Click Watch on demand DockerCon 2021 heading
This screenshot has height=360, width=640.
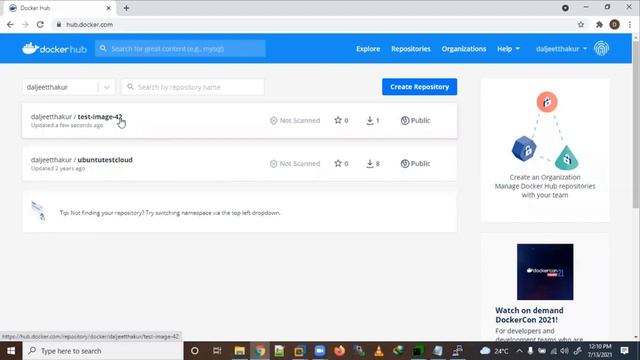[x=529, y=315]
